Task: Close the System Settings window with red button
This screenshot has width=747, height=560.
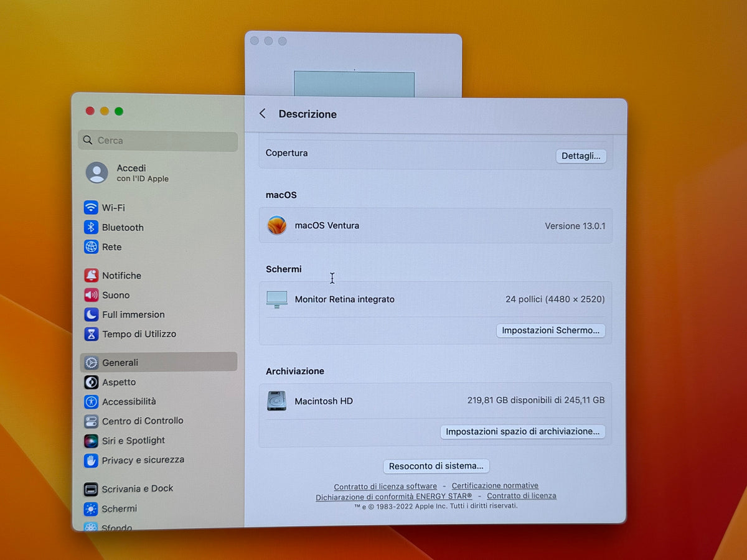Action: click(x=90, y=111)
